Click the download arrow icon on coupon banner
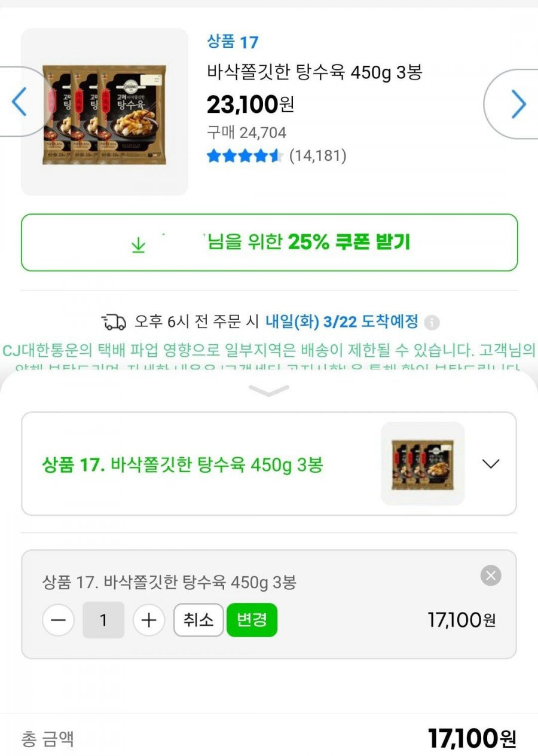This screenshot has height=756, width=538. (x=138, y=244)
